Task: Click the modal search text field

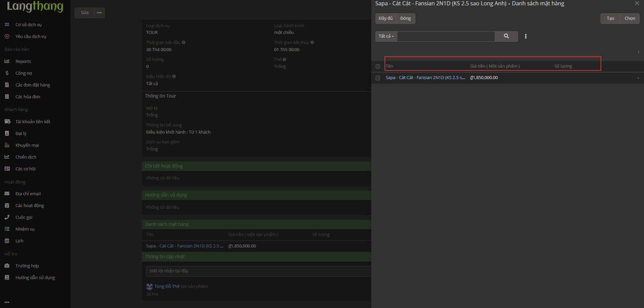Action: pos(446,36)
